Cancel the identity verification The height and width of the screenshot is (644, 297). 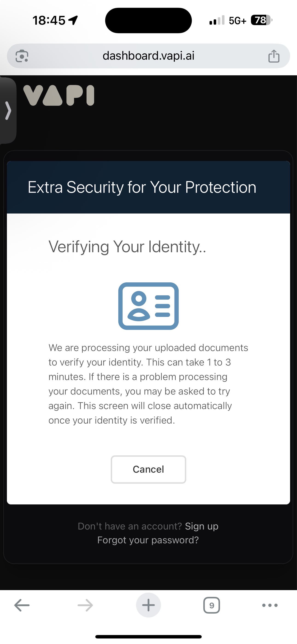148,469
